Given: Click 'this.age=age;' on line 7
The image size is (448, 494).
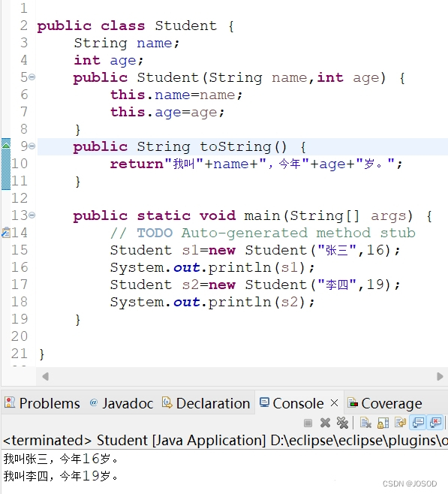Looking at the screenshot, I should pos(167,112).
